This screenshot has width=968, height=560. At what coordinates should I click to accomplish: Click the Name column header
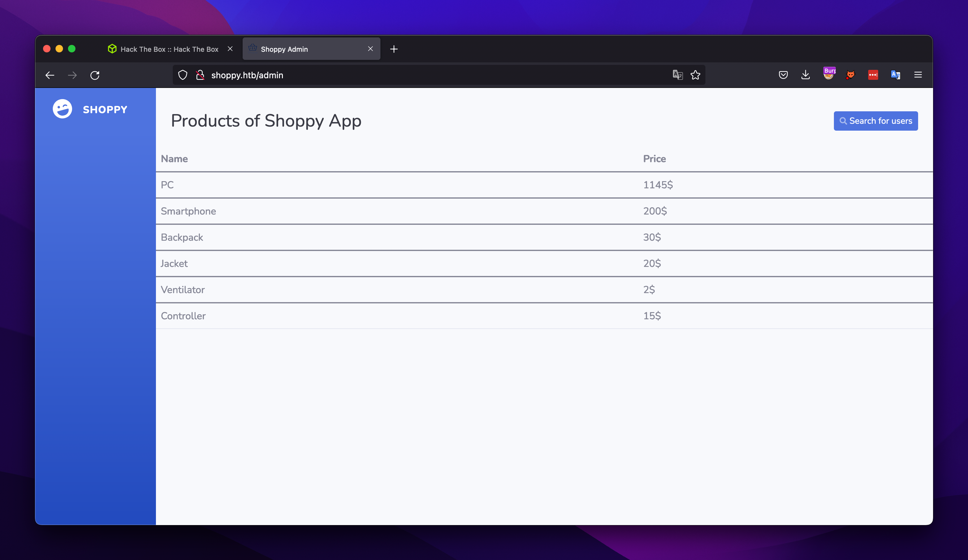174,159
